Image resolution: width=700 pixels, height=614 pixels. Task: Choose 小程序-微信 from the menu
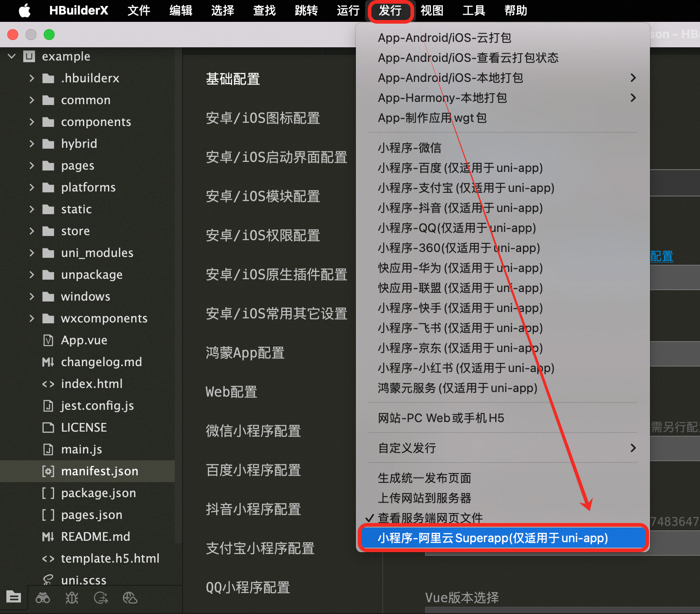(503, 148)
